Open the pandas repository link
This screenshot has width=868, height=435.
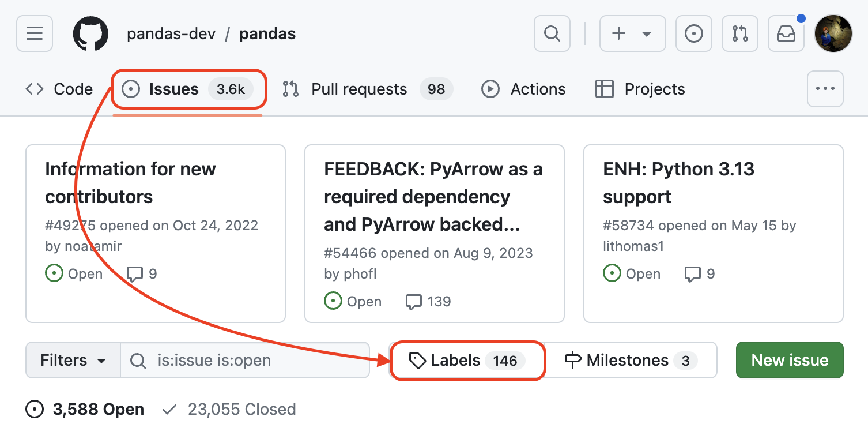[267, 34]
